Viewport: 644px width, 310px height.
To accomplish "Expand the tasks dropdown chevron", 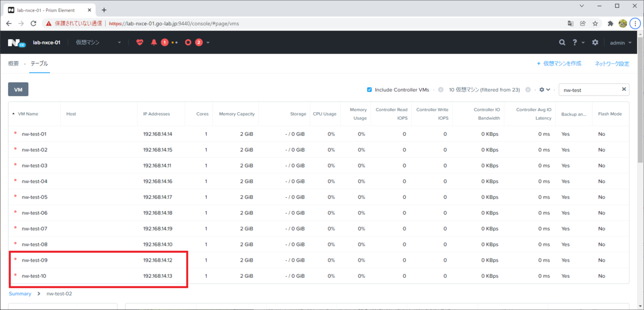I will pos(208,42).
